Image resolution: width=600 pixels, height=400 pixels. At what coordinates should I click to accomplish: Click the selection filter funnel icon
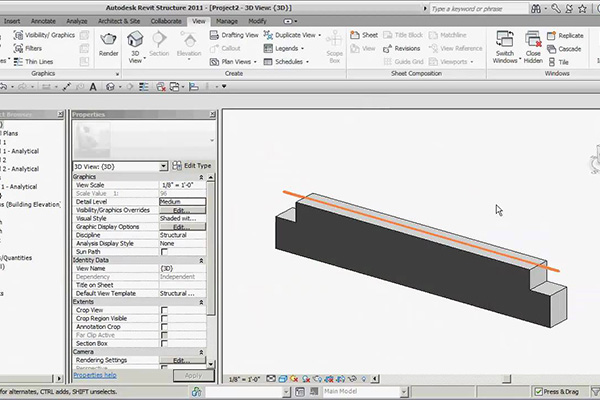(x=595, y=391)
